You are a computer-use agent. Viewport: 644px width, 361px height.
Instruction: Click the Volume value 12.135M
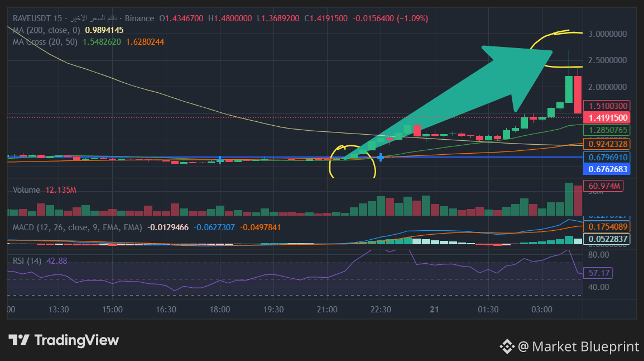61,190
